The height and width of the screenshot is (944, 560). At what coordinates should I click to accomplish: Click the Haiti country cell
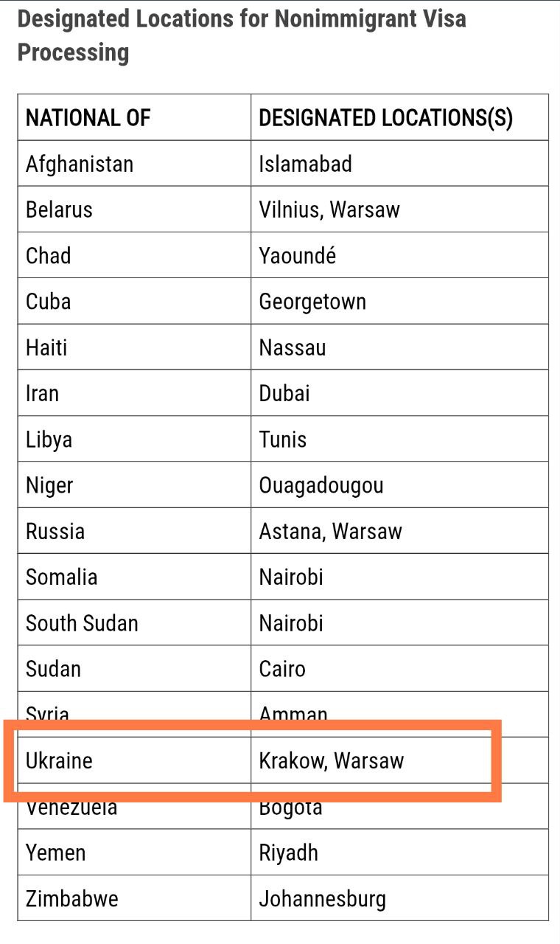[46, 347]
